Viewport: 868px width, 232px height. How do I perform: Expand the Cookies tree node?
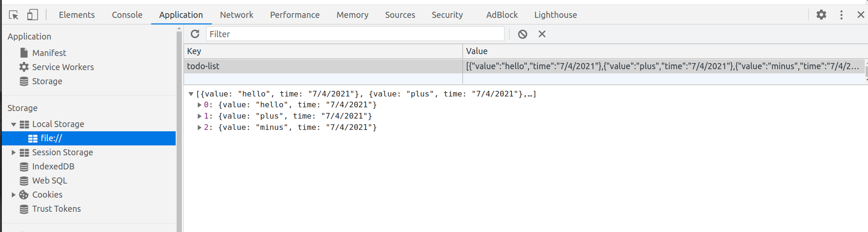point(14,195)
